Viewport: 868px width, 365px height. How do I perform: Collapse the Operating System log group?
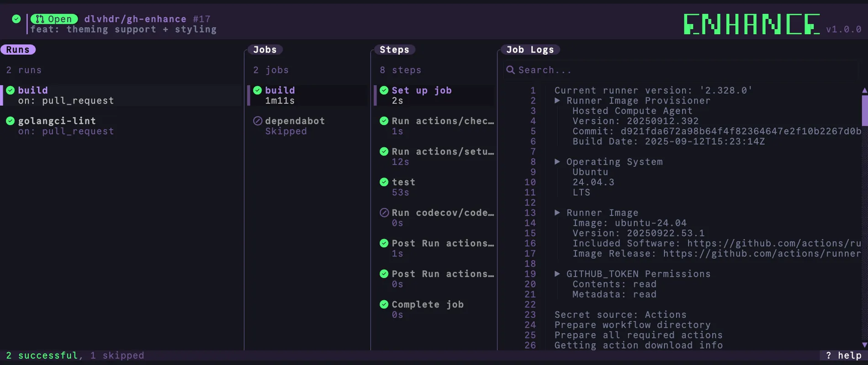point(557,162)
